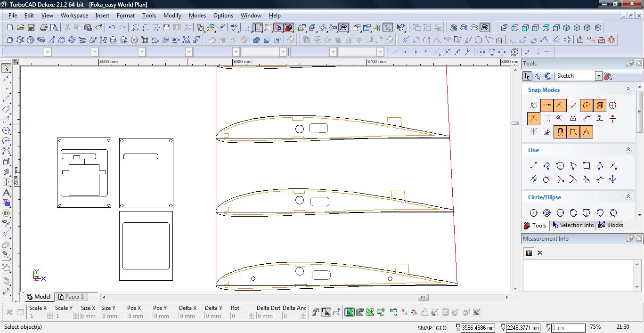
Task: Click the Zoom In magnifier icon
Action: tap(136, 28)
